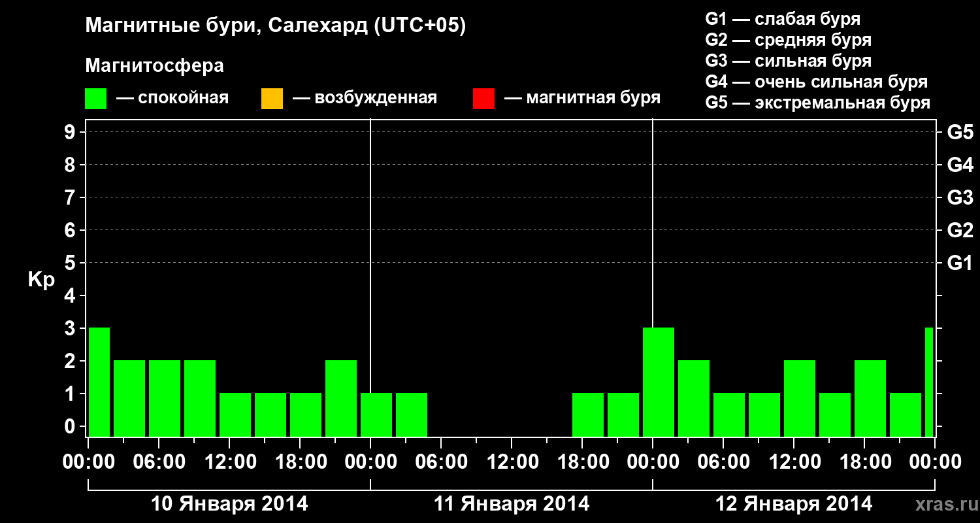The height and width of the screenshot is (523, 980).
Task: Click the narrow Kp 3 bar at chart's right end
Action: pyautogui.click(x=929, y=382)
